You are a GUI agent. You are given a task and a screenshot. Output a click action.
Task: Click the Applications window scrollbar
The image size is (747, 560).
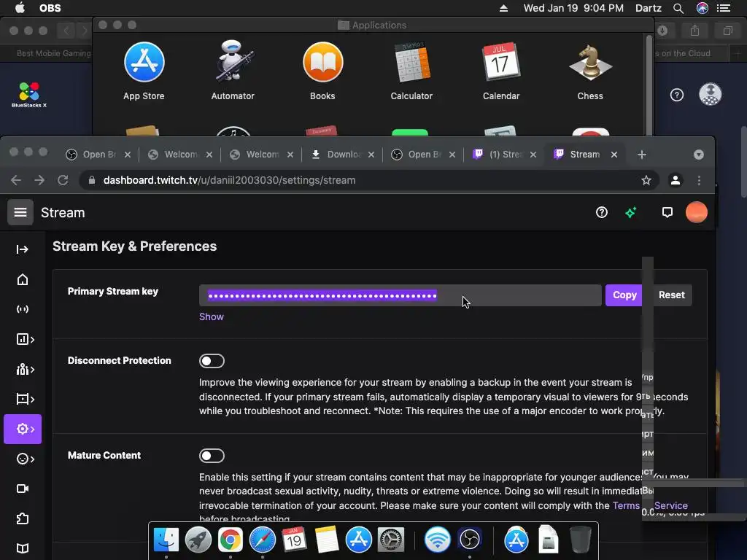[x=648, y=85]
